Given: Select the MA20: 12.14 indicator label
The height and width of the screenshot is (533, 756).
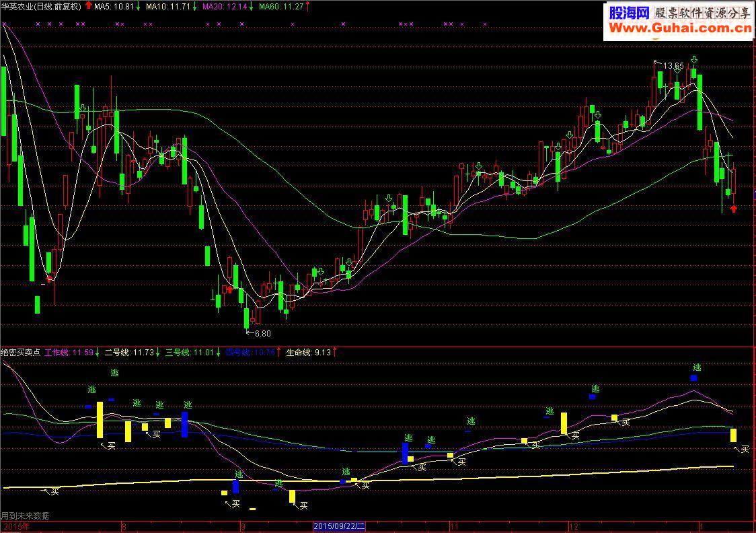Looking at the screenshot, I should [x=224, y=6].
